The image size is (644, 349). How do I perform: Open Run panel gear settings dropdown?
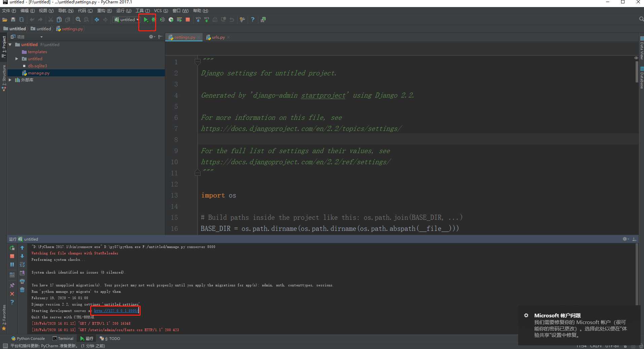click(x=625, y=239)
